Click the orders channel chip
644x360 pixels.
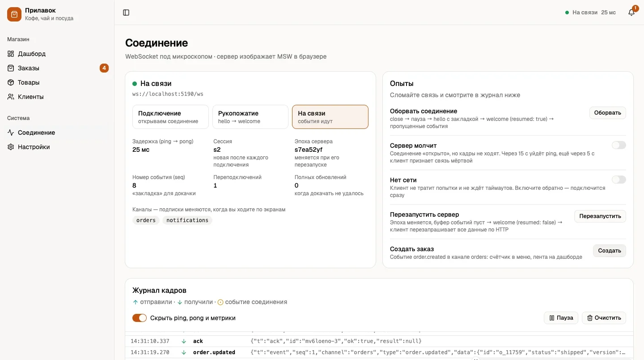click(146, 220)
